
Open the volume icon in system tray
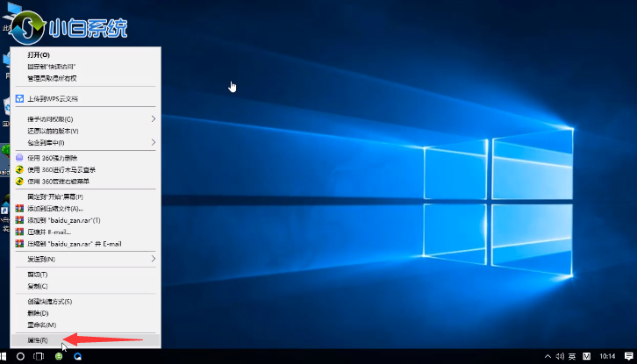coord(559,357)
